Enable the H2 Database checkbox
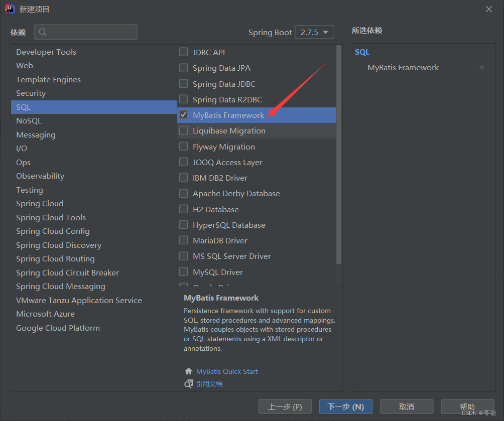The image size is (504, 421). [x=184, y=209]
